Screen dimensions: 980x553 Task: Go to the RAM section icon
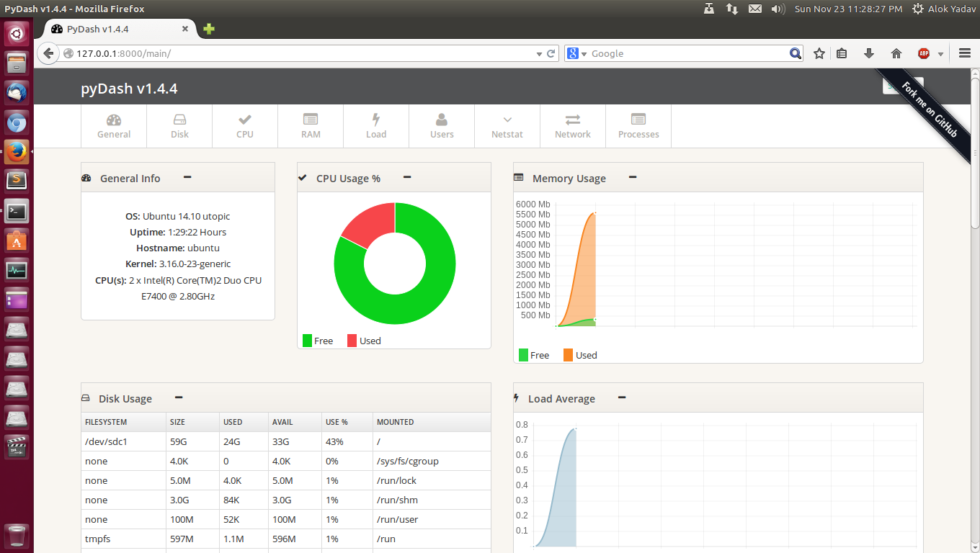pos(311,120)
